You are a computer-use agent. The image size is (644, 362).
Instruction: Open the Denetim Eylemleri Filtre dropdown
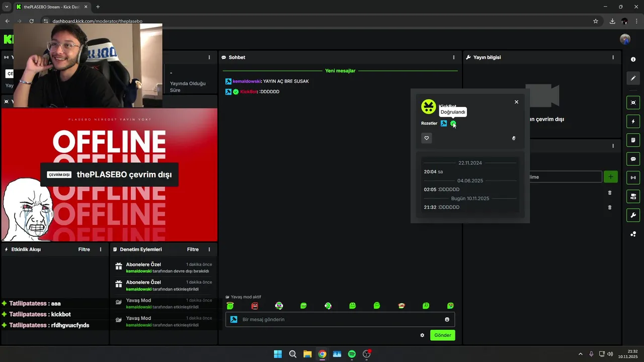click(193, 249)
